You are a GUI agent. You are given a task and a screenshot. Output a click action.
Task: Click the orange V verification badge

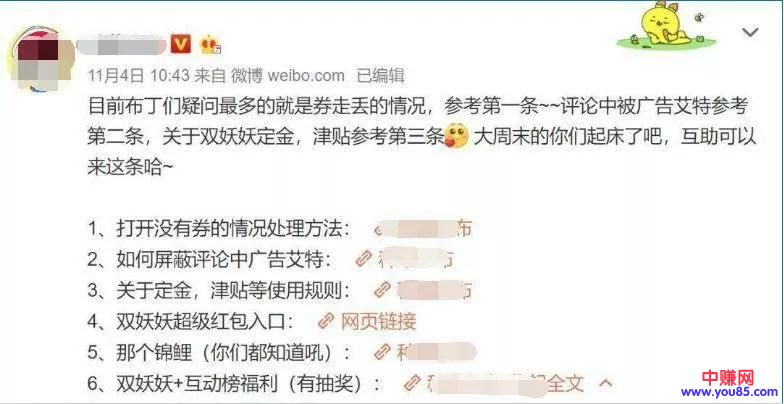(x=181, y=44)
